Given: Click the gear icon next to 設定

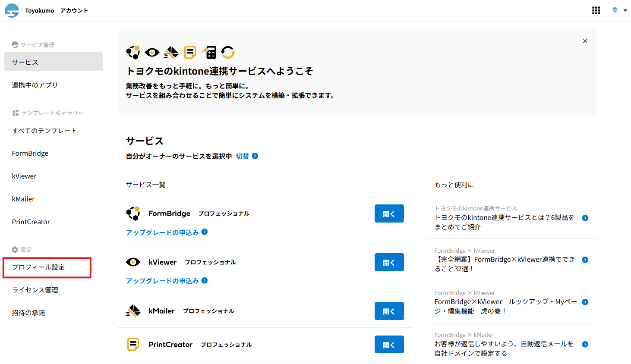Looking at the screenshot, I should coord(16,249).
